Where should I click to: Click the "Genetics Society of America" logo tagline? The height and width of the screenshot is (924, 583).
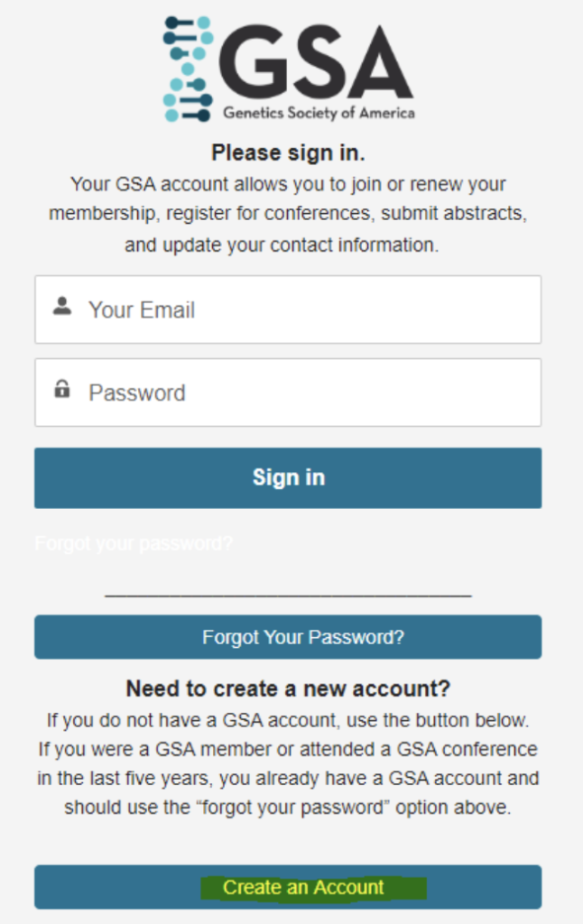pos(319,114)
